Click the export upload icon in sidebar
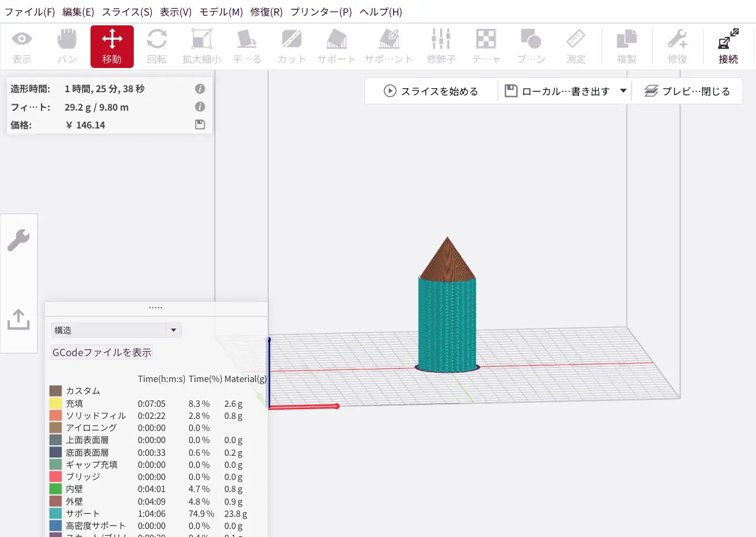 [x=18, y=319]
